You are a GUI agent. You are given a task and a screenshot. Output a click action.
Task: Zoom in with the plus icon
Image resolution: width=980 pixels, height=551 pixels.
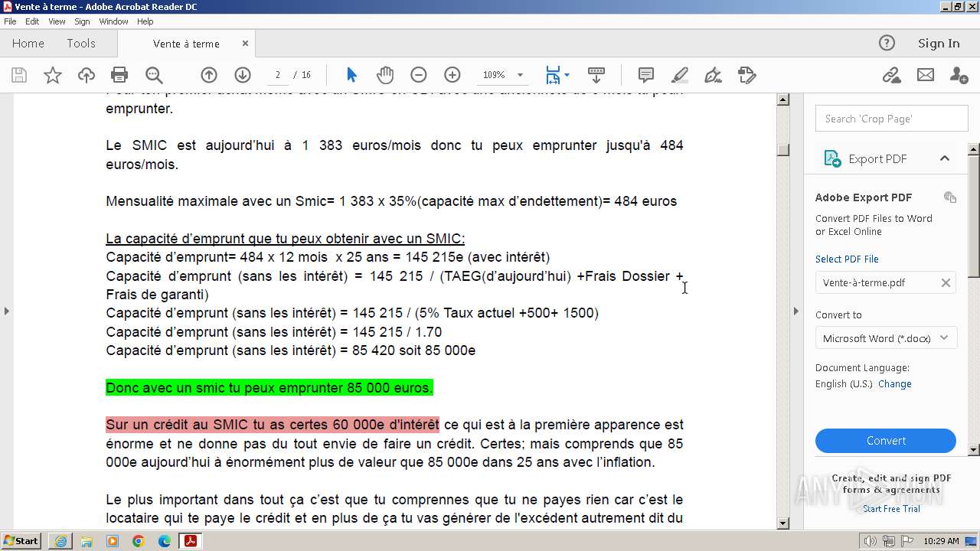(452, 75)
